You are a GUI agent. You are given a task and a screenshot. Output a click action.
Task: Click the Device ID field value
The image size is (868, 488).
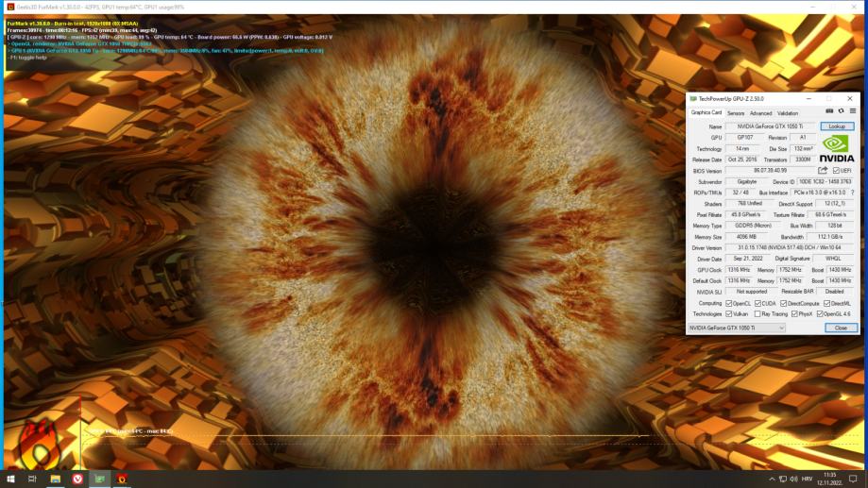pyautogui.click(x=825, y=182)
